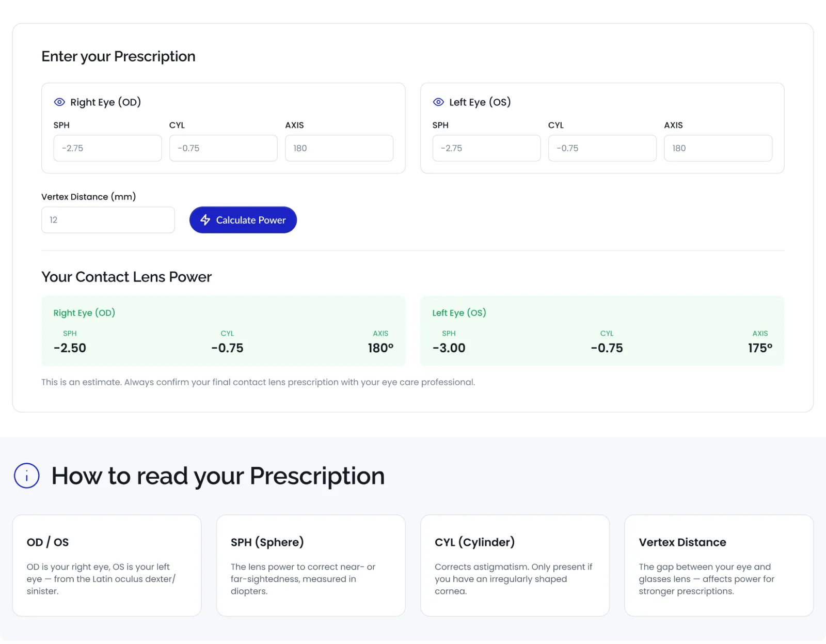Viewport: 826px width, 644px height.
Task: Focus the Vertex Distance (mm) input
Action: (x=108, y=220)
